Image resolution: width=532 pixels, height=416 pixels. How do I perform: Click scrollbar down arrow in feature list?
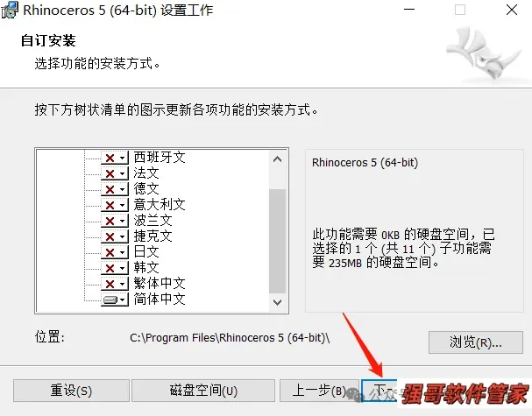277,302
